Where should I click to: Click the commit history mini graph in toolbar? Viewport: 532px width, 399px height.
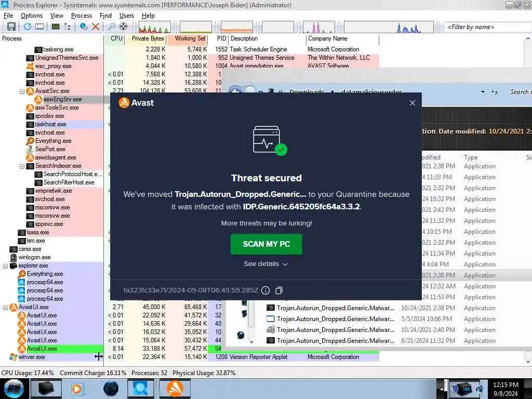(x=196, y=27)
